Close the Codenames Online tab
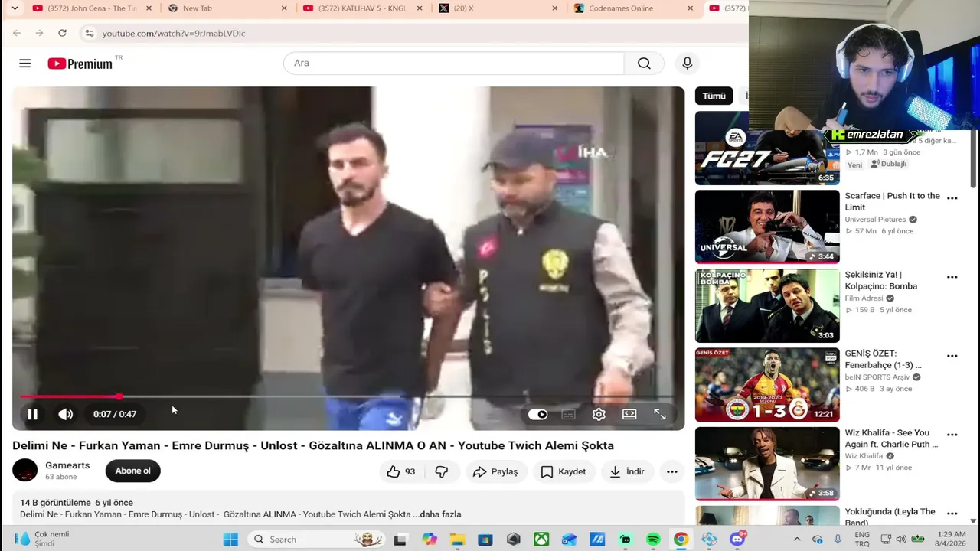Viewport: 980px width, 551px height. click(691, 8)
